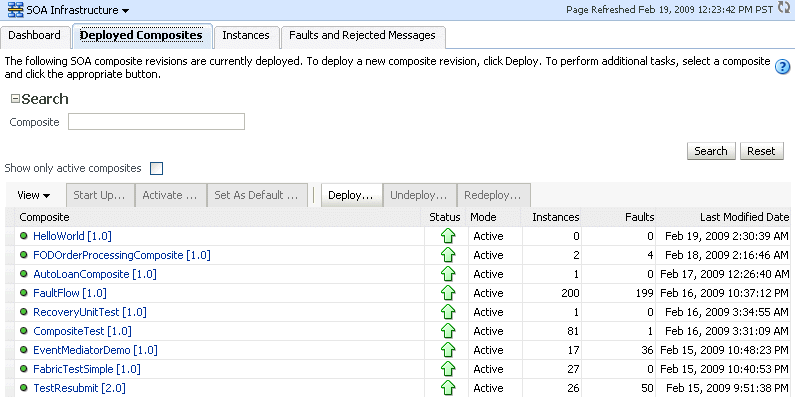Click date Feb 19, 2009 2:30:39 AM
The height and width of the screenshot is (397, 795).
tap(728, 236)
